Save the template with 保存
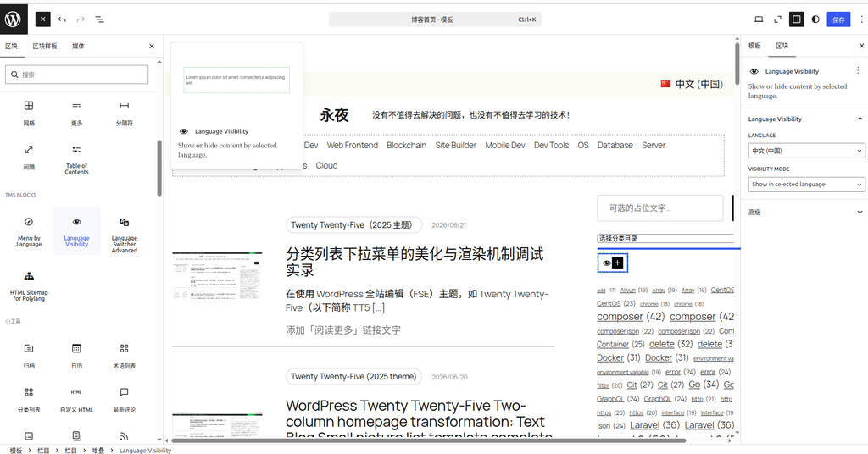 [838, 19]
